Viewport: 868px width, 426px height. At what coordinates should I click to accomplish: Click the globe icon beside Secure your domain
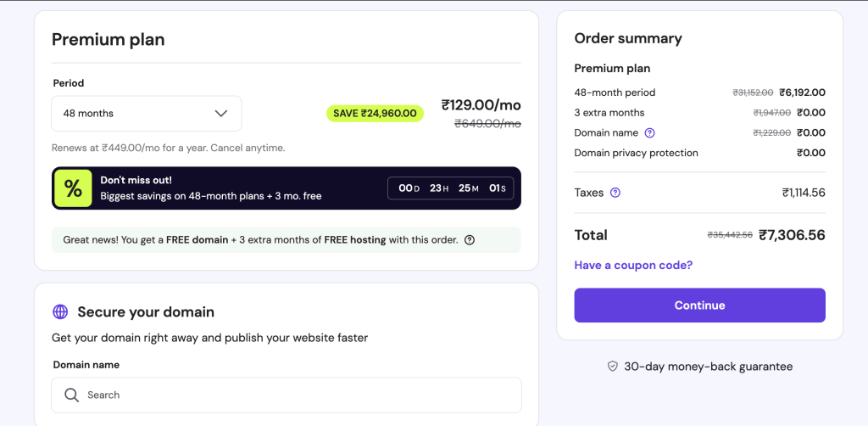[60, 311]
